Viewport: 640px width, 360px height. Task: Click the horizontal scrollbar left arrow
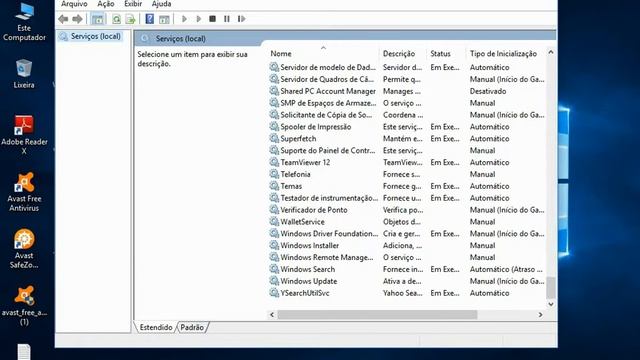click(272, 315)
